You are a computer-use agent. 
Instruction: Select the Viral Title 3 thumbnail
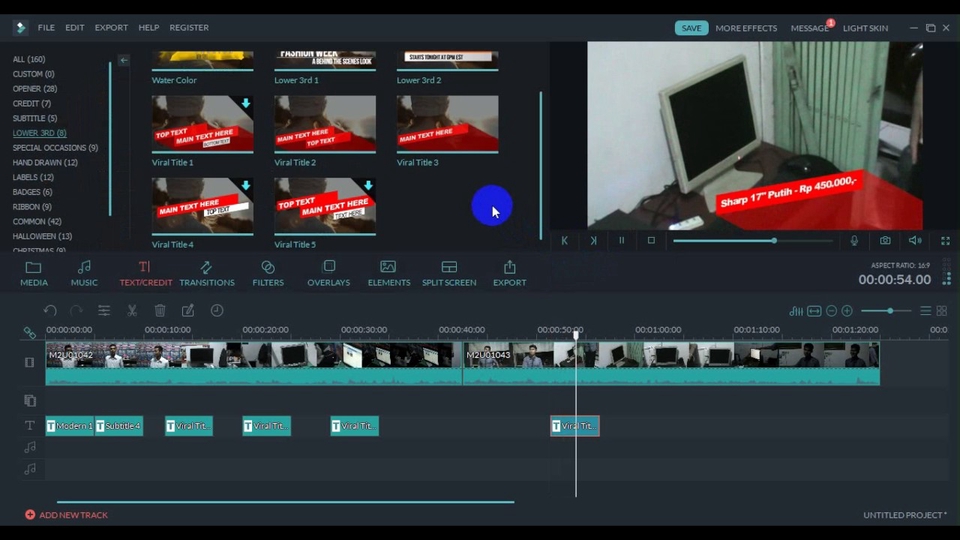[448, 124]
